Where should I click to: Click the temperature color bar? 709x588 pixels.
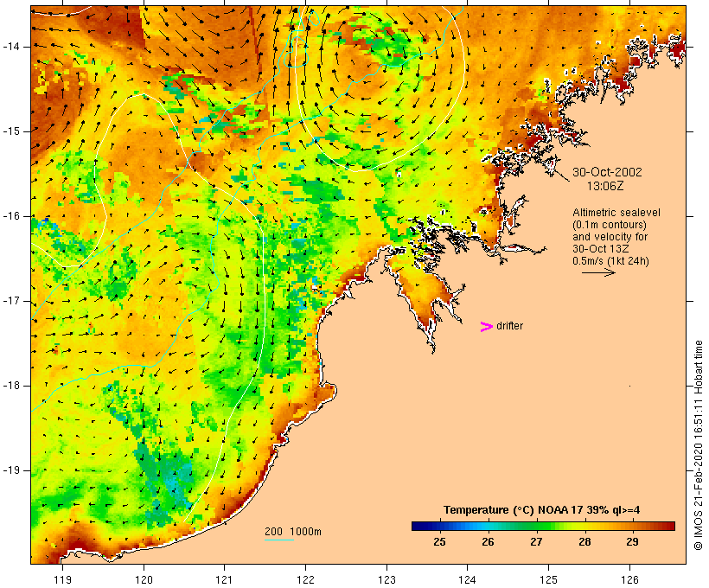pyautogui.click(x=543, y=526)
